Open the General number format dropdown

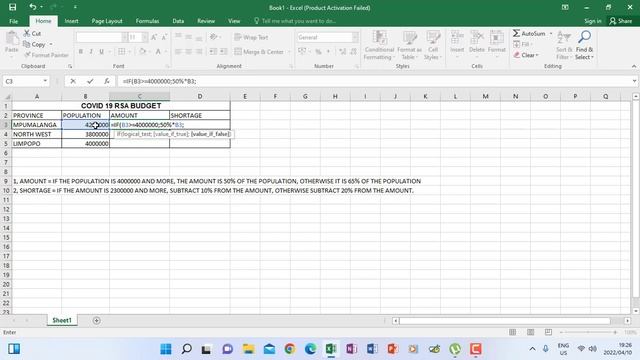coord(355,37)
